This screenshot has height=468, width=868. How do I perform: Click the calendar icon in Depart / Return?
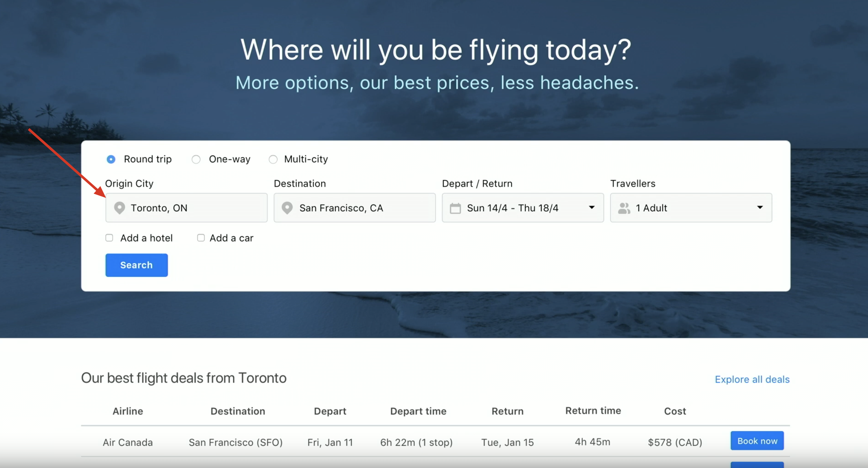pos(455,208)
